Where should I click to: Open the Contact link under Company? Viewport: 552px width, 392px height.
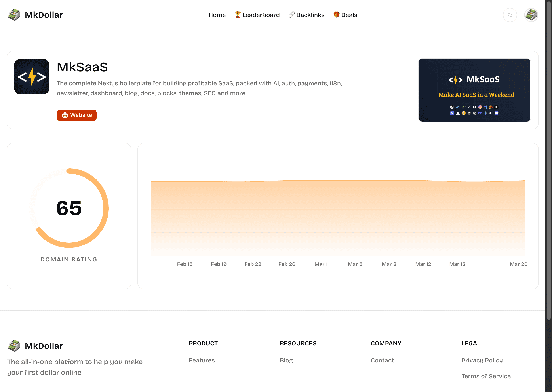coord(382,360)
